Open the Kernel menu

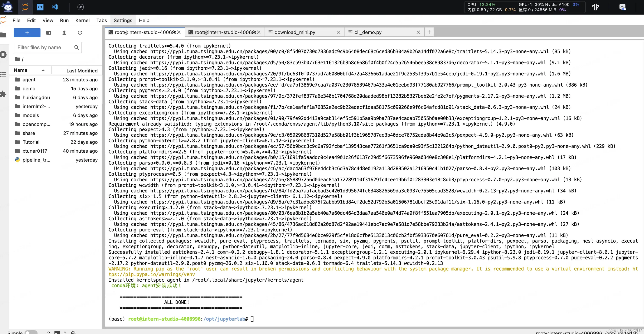82,20
